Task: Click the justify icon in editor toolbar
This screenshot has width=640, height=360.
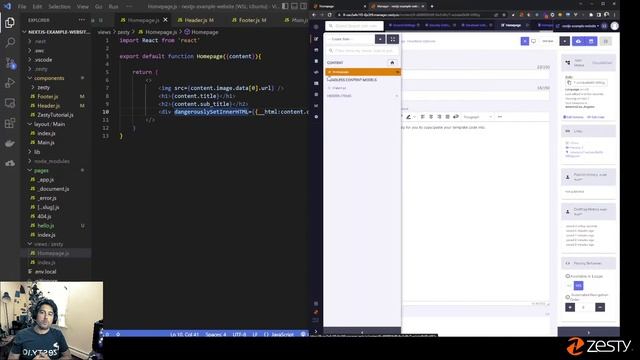Action: [x=447, y=117]
